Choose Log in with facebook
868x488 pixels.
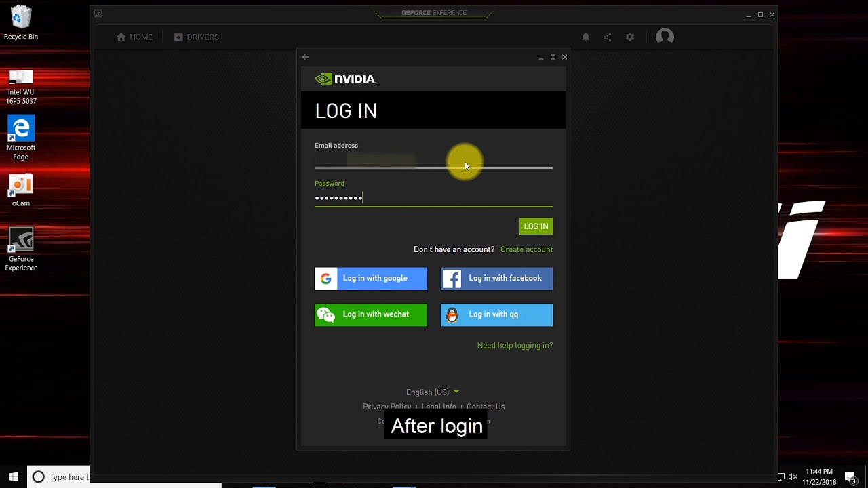click(x=497, y=279)
